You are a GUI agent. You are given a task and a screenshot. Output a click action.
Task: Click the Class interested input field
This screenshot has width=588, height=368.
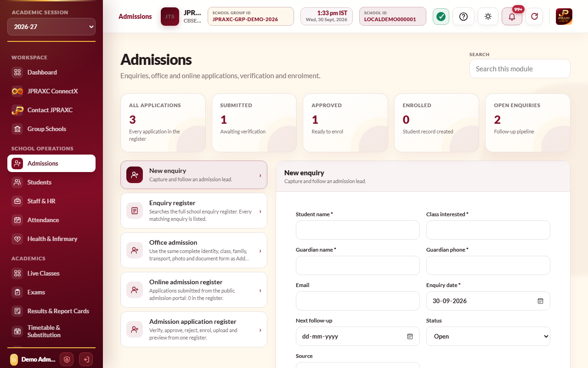488,230
